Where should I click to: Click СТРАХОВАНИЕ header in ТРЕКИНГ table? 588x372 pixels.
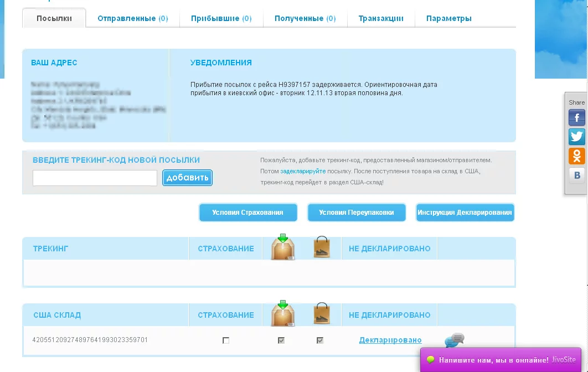click(x=226, y=249)
